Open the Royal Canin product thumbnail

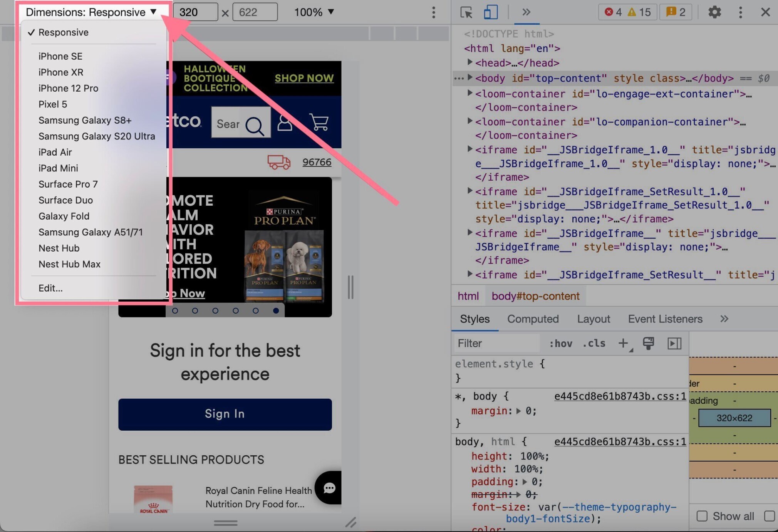click(153, 499)
